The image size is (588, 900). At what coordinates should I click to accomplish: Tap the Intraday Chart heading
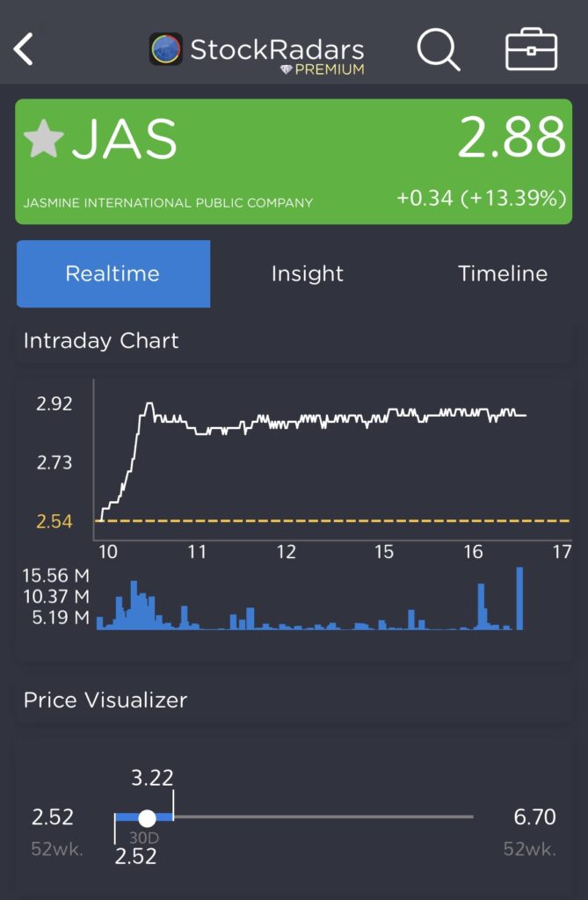coord(101,341)
